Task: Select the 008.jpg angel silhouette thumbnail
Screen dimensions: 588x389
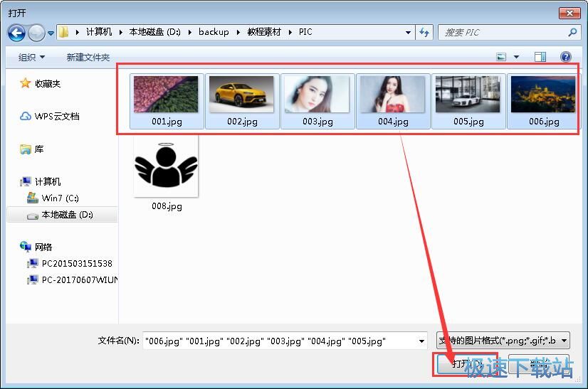Action: (x=166, y=167)
